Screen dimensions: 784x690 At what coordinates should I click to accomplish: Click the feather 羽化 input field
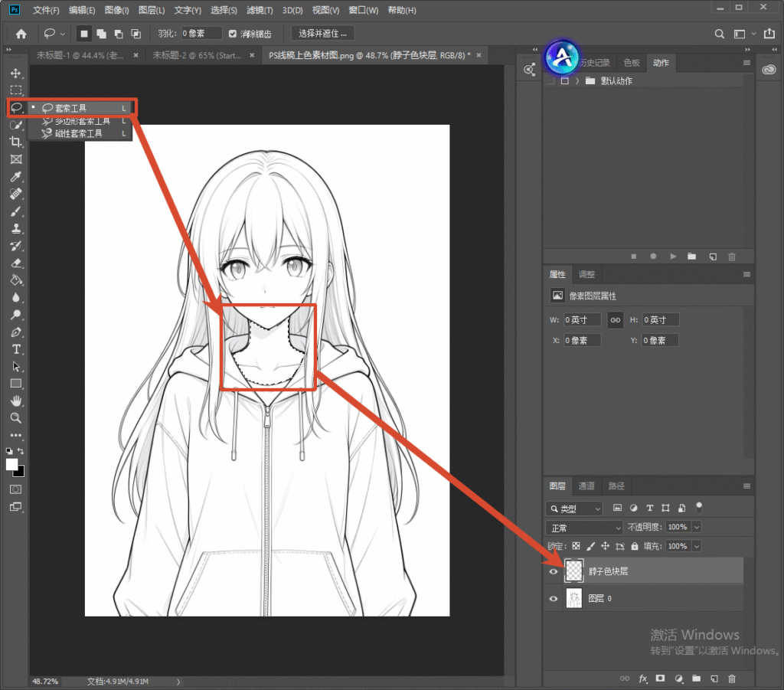coord(201,34)
